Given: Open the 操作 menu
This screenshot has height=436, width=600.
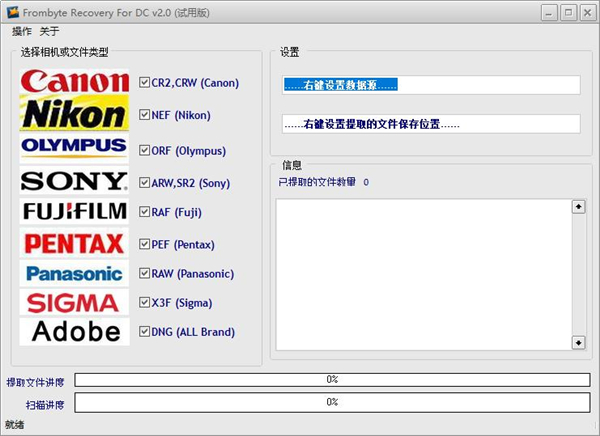Looking at the screenshot, I should click(21, 31).
